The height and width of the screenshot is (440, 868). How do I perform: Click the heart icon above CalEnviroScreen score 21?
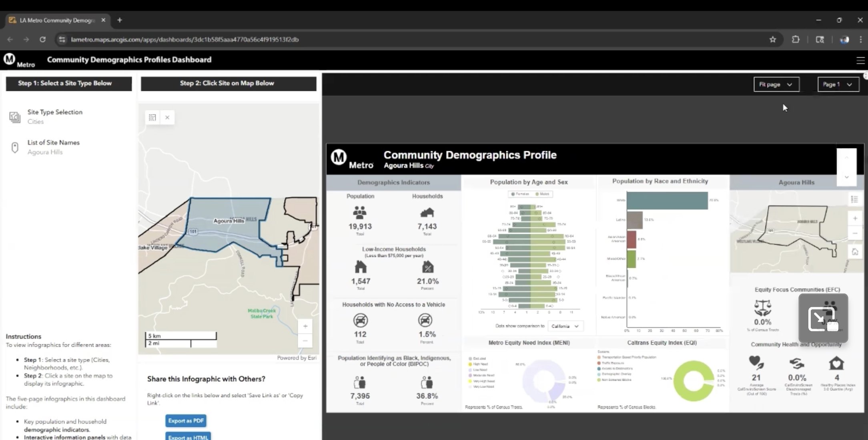tap(756, 363)
